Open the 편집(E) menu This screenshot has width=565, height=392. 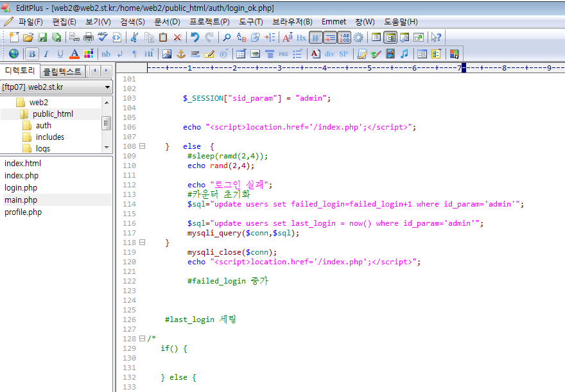64,22
